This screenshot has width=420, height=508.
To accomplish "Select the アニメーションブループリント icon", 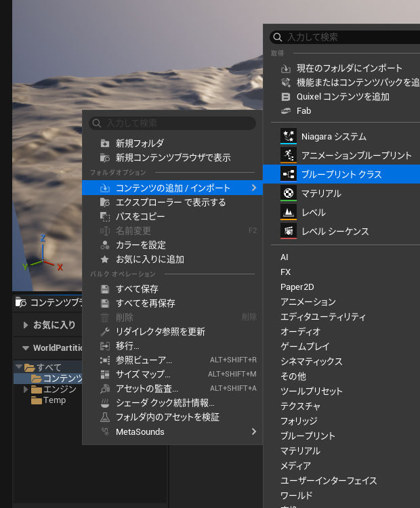I will click(x=289, y=155).
